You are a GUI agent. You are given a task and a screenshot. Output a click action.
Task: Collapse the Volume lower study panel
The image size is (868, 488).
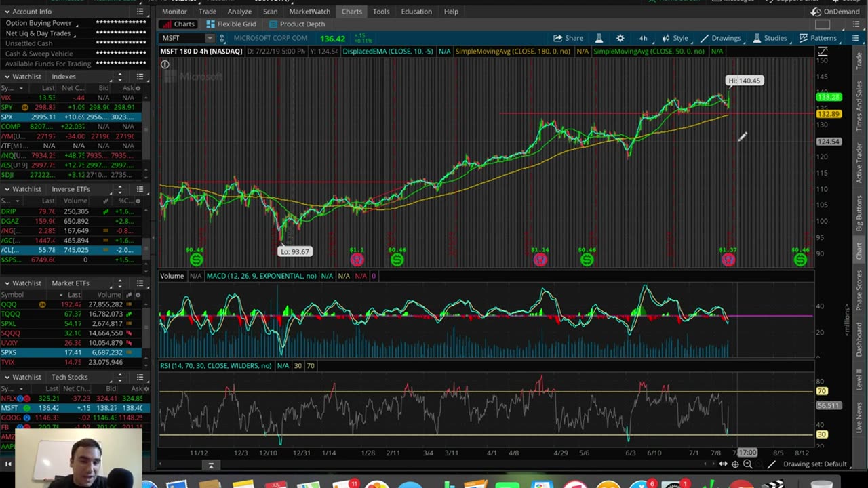(172, 276)
